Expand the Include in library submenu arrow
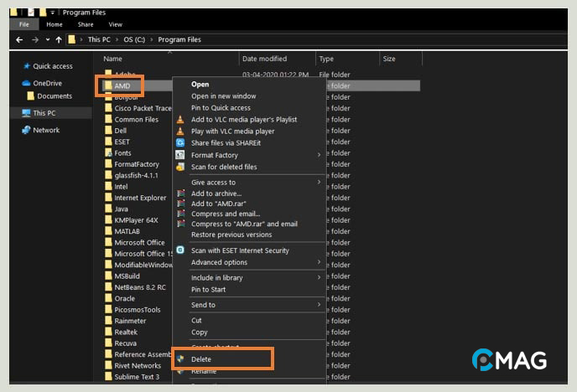 319,277
